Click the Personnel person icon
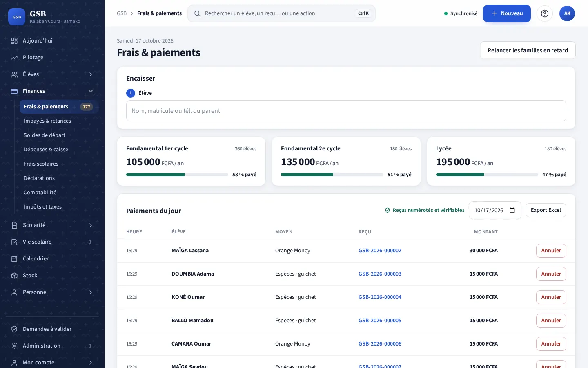 14,292
